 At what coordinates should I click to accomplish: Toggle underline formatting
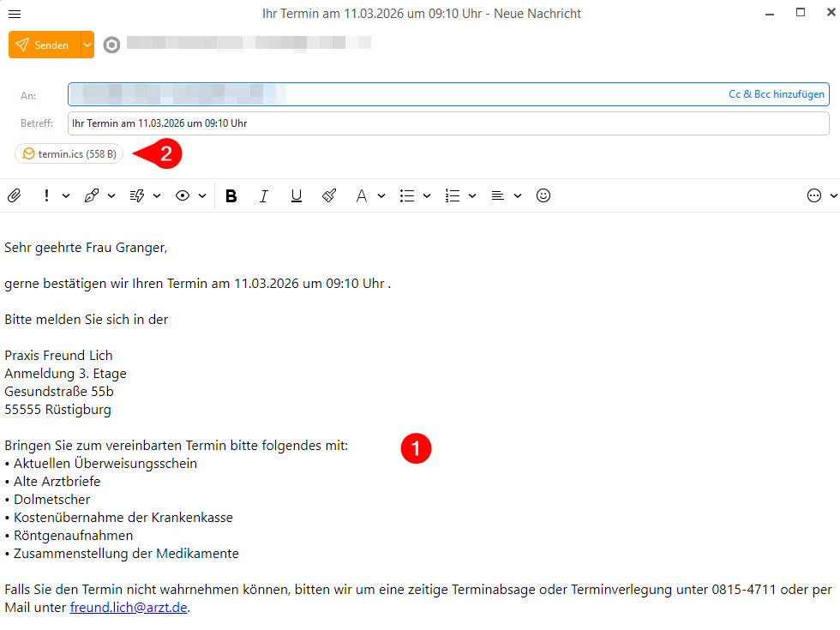click(x=297, y=195)
